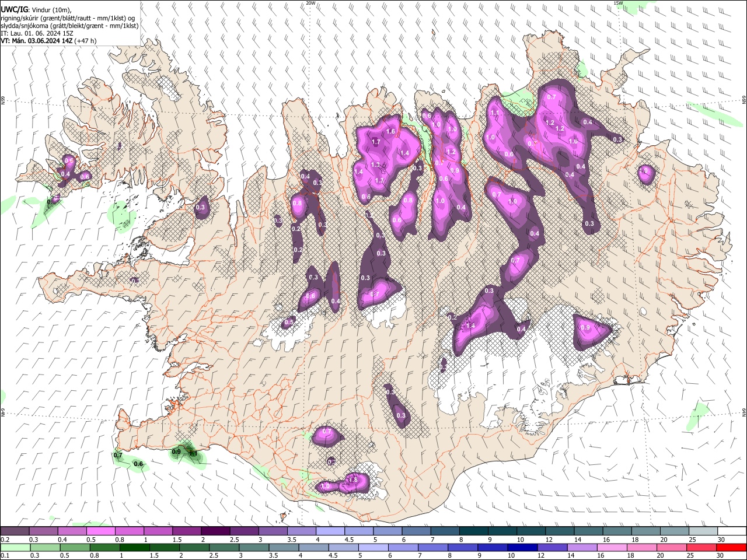Image resolution: width=747 pixels, height=560 pixels.
Task: Select the upper legend swatch beginning at 1.5
Action: [x=187, y=531]
